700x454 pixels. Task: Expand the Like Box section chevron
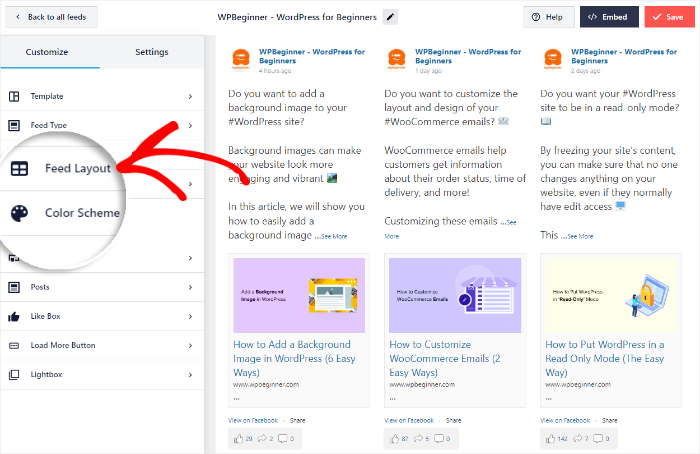click(x=190, y=316)
